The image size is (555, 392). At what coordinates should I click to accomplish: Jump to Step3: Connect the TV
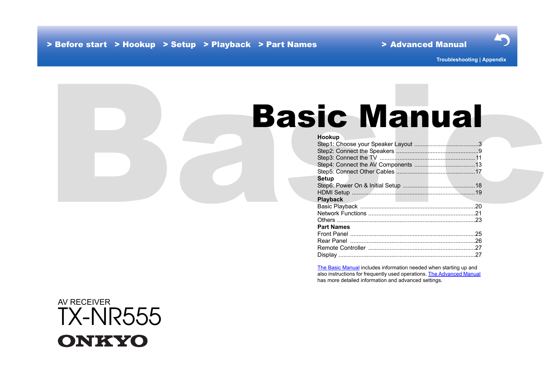399,158
